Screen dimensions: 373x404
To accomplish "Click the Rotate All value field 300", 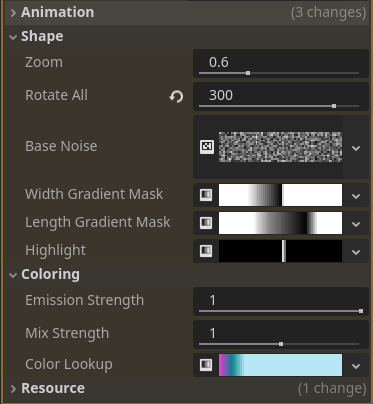I will click(281, 96).
